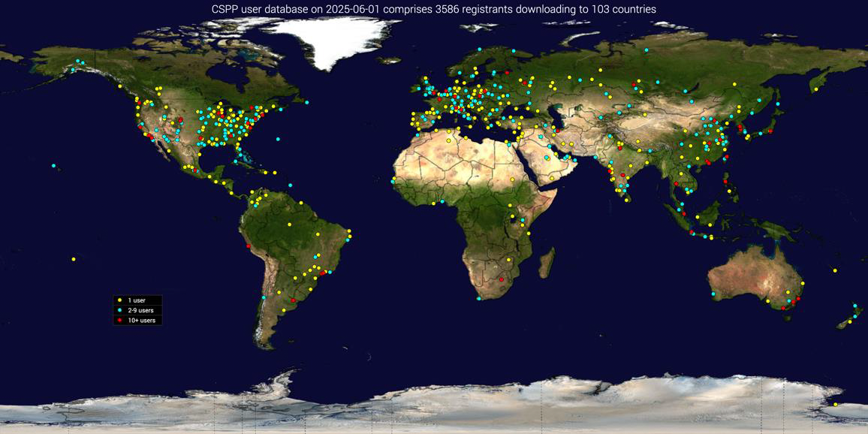Select the cyan marker at Africa's southern tip

point(478,299)
